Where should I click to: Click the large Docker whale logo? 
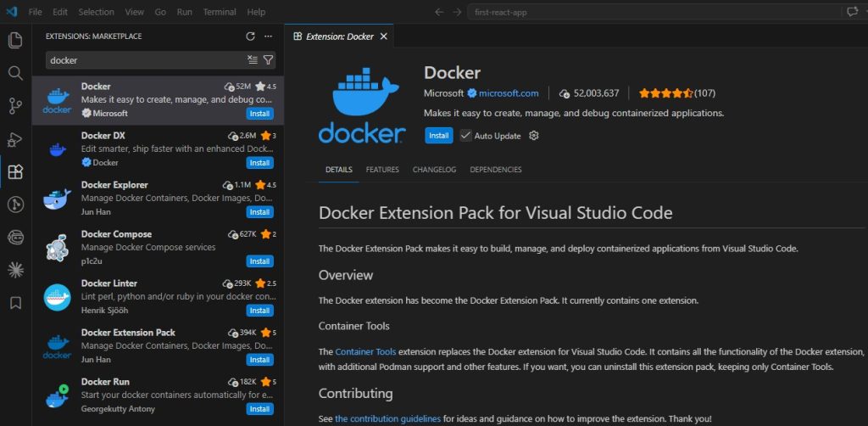[x=362, y=105]
